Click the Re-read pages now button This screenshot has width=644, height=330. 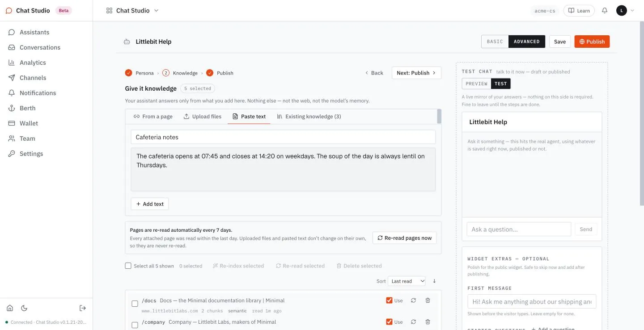click(405, 238)
